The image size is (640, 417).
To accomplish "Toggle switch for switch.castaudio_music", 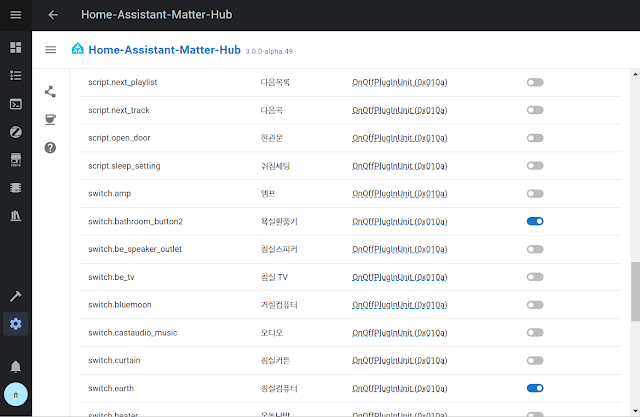I will pos(535,333).
